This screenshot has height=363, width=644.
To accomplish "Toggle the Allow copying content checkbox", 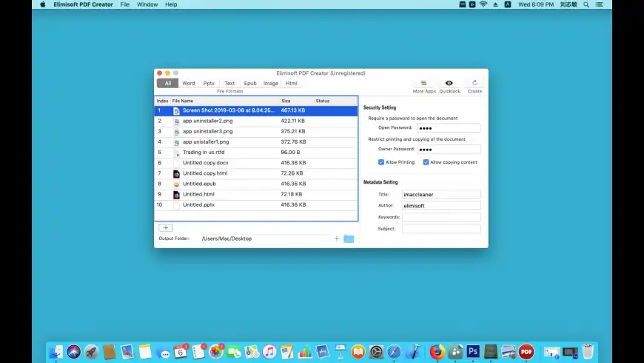I will tap(426, 162).
